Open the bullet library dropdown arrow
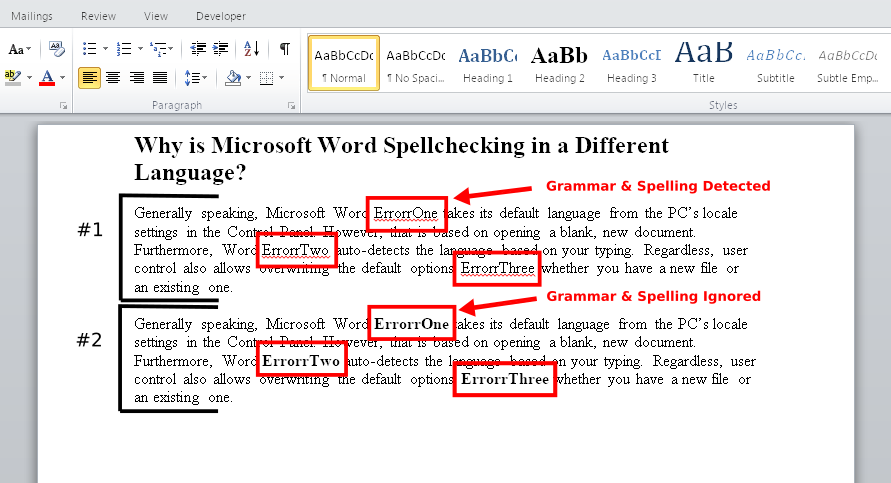Viewport: 891px width, 483px height. (x=106, y=49)
